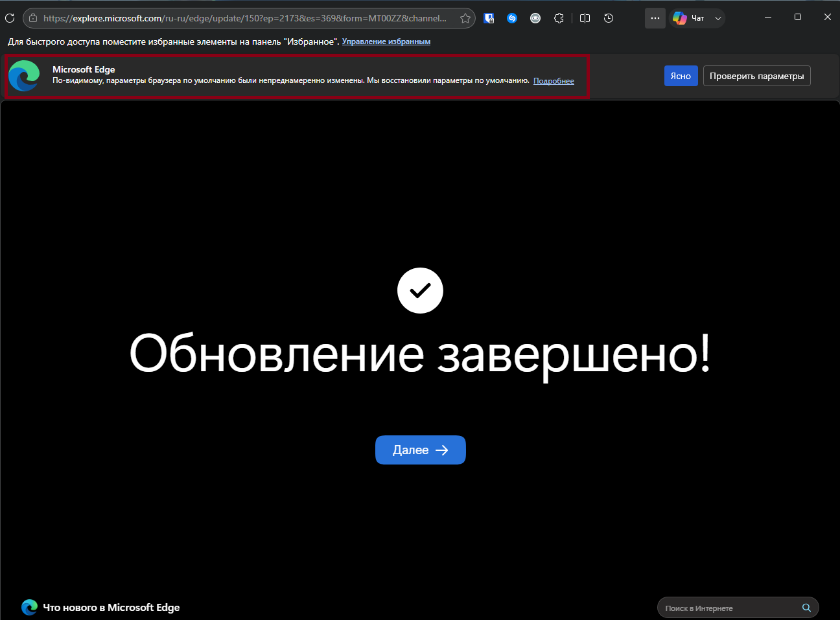Open the browser History clock icon
The height and width of the screenshot is (620, 840).
coord(609,18)
